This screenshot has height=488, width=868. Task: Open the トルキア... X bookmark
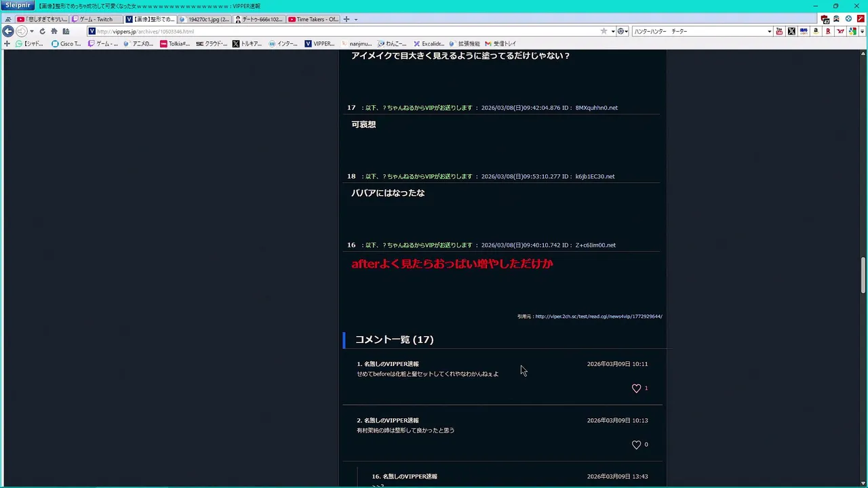point(247,43)
